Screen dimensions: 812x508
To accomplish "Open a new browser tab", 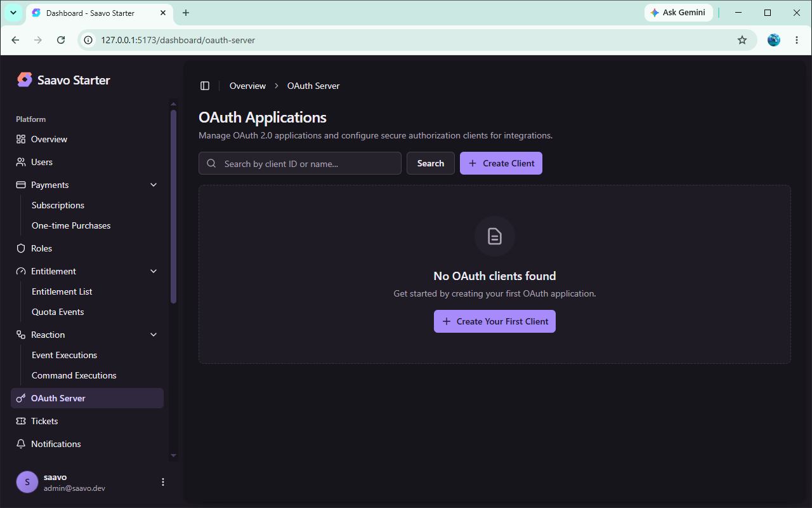I will 186,13.
